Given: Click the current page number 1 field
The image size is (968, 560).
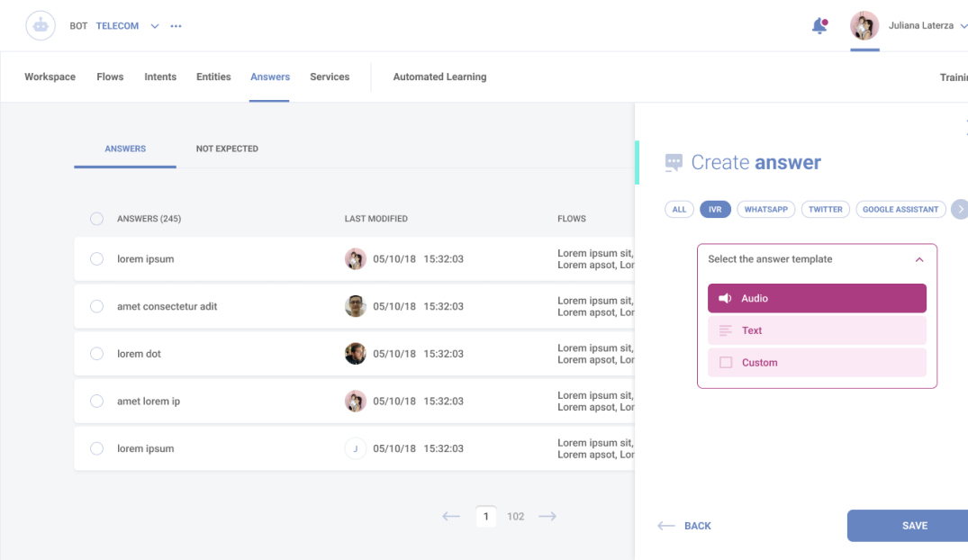Looking at the screenshot, I should pos(486,516).
